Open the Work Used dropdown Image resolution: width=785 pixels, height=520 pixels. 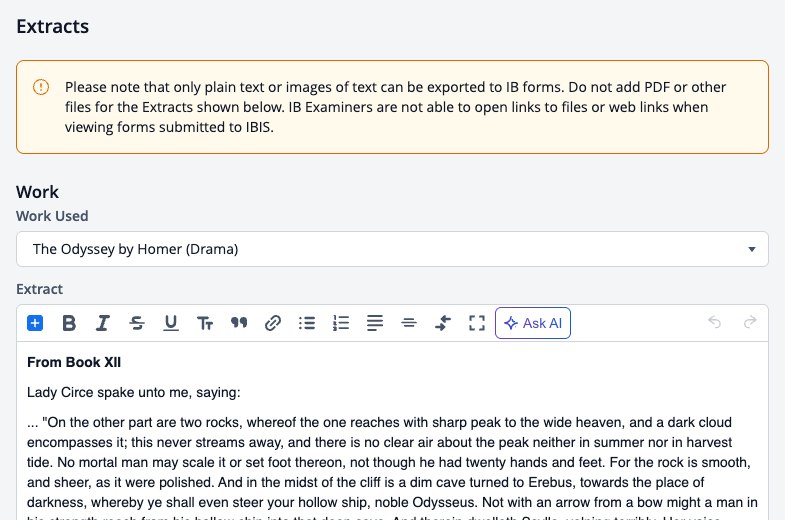[x=392, y=249]
